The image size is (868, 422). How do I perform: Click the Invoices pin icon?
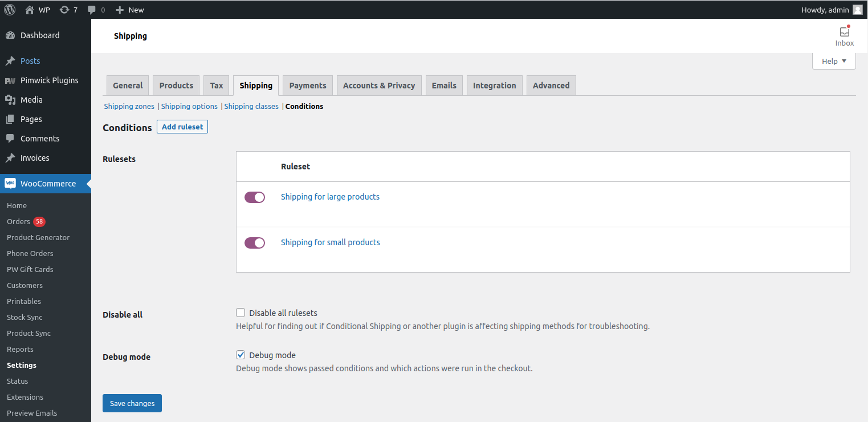click(x=10, y=158)
